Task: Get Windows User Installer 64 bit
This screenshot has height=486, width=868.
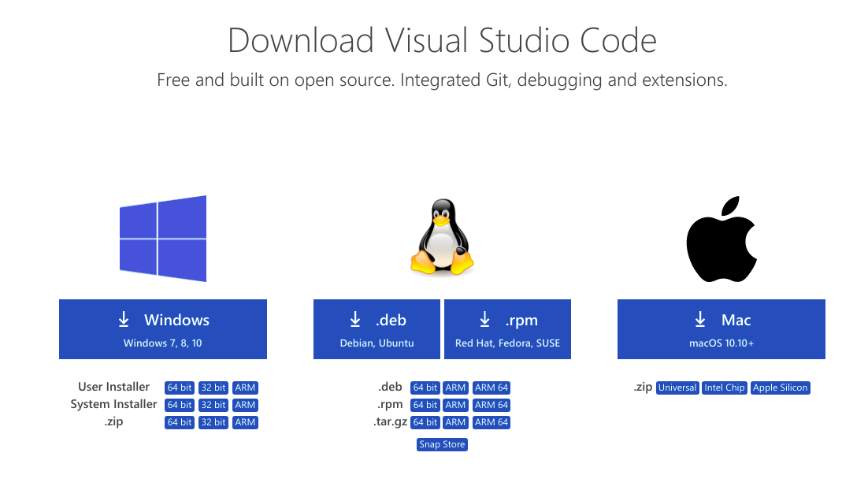Action: tap(180, 388)
